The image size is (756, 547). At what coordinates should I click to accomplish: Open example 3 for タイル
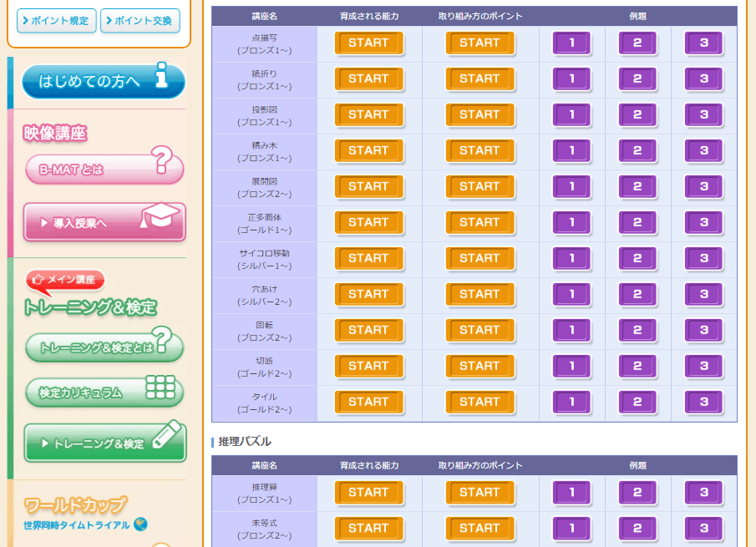[x=703, y=403]
